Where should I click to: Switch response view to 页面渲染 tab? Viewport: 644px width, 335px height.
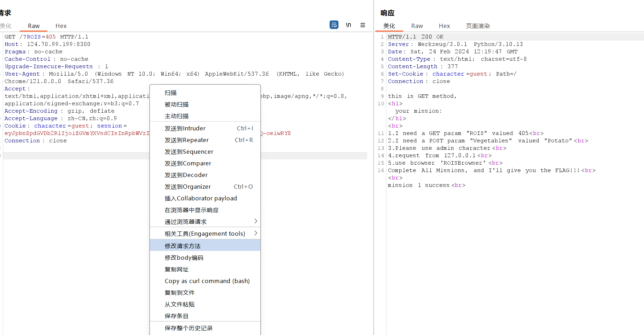(x=477, y=26)
